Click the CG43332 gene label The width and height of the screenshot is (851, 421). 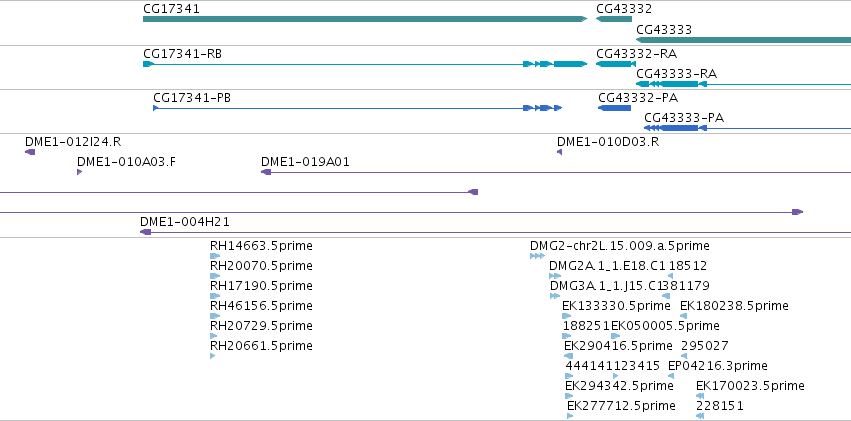point(624,9)
